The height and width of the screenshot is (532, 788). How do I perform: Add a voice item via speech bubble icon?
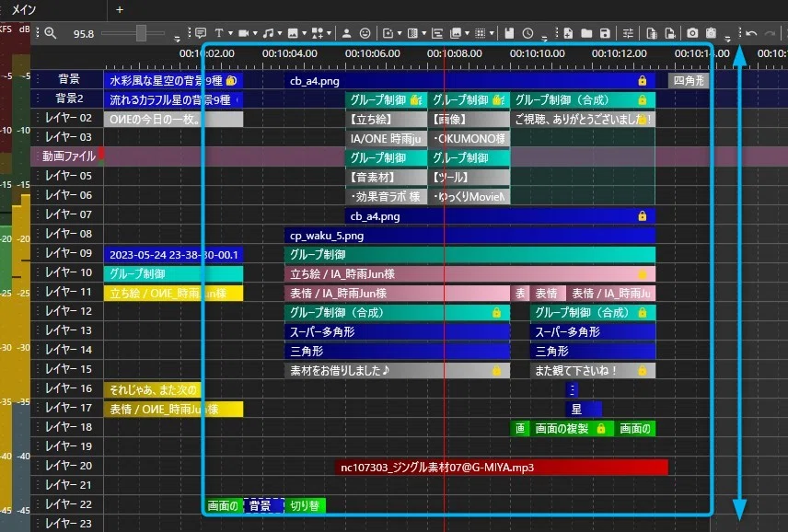tap(201, 33)
